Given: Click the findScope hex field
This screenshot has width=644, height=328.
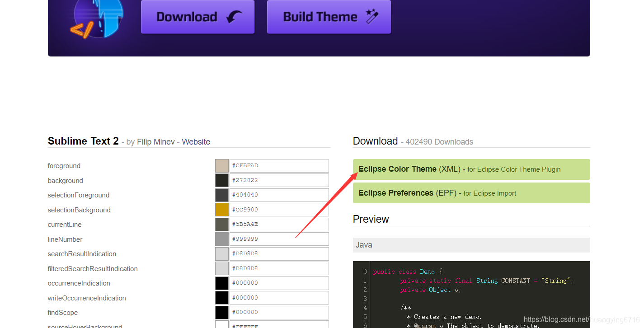Looking at the screenshot, I should 279,313.
